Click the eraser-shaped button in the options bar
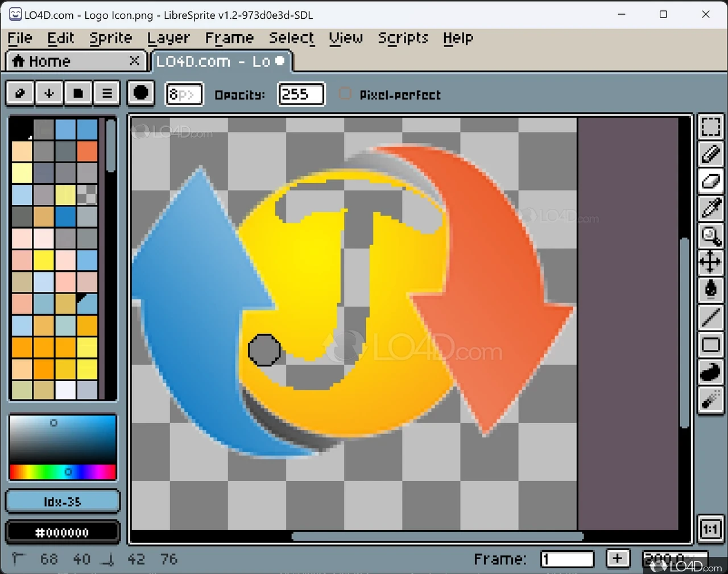This screenshot has height=574, width=728. point(20,93)
